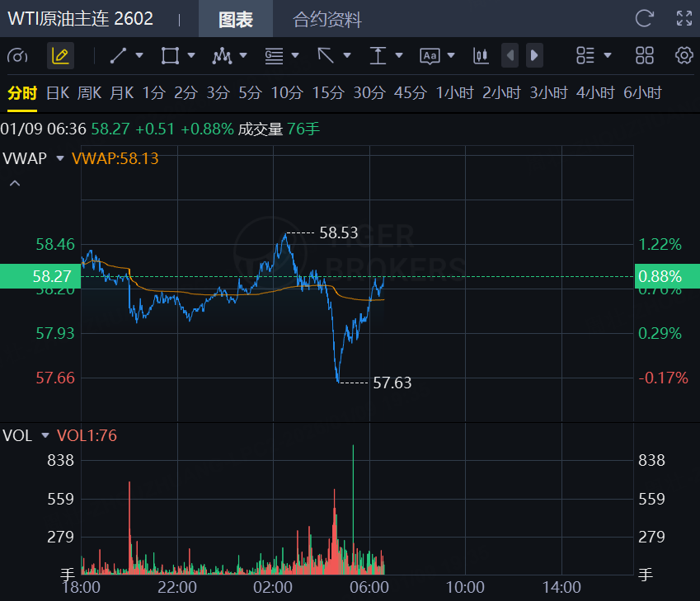Open the four-square grid layout icon
Screen dimensions: 700x601
(645, 56)
